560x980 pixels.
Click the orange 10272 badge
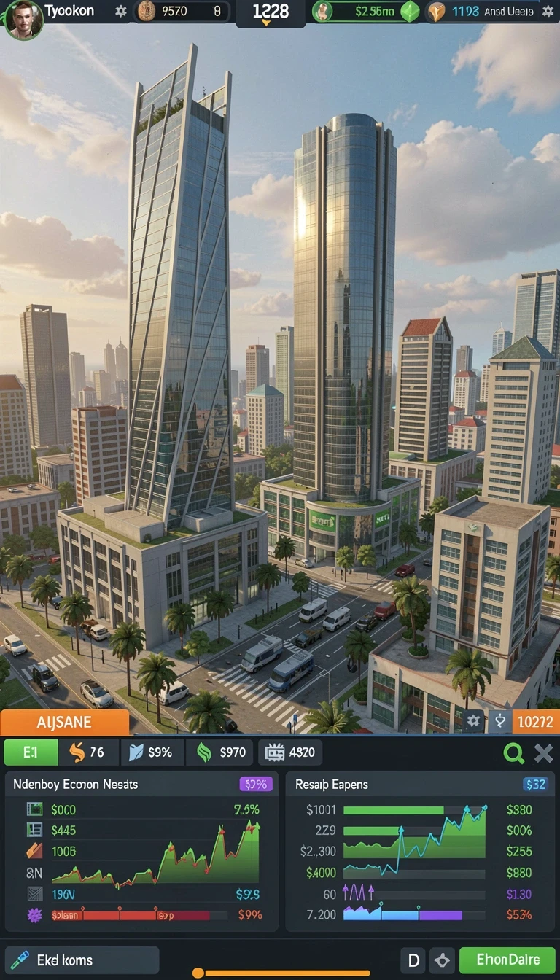click(x=536, y=721)
